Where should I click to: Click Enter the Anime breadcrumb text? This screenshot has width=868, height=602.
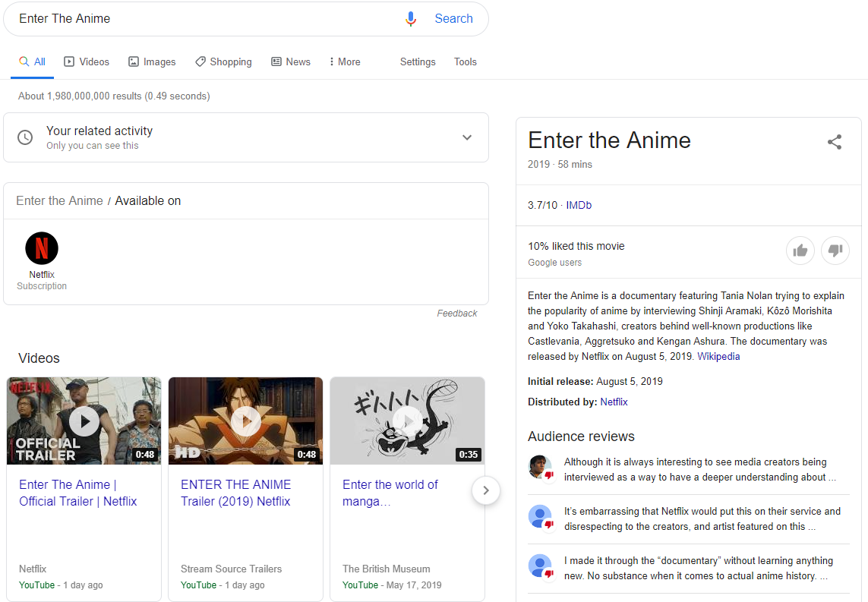(59, 201)
